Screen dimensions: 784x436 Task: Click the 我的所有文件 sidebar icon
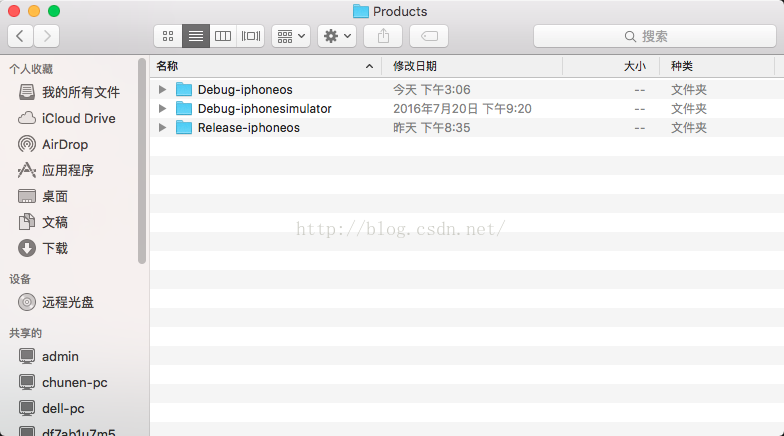(27, 92)
